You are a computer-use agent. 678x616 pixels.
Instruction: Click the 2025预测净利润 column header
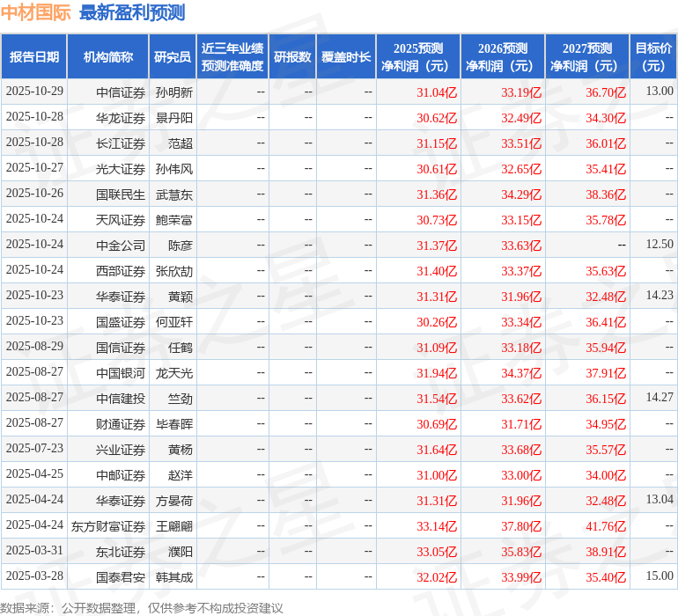tap(418, 57)
